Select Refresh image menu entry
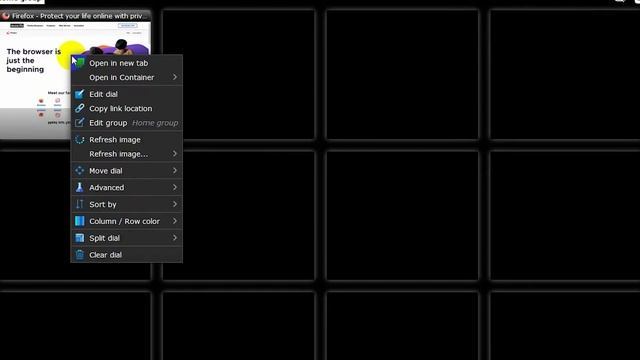Image resolution: width=640 pixels, height=360 pixels. 127,140
